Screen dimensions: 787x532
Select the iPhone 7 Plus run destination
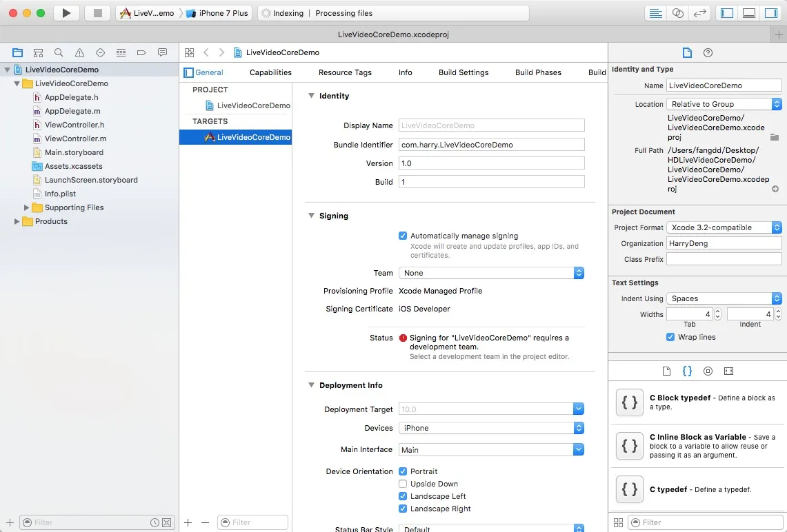(217, 13)
